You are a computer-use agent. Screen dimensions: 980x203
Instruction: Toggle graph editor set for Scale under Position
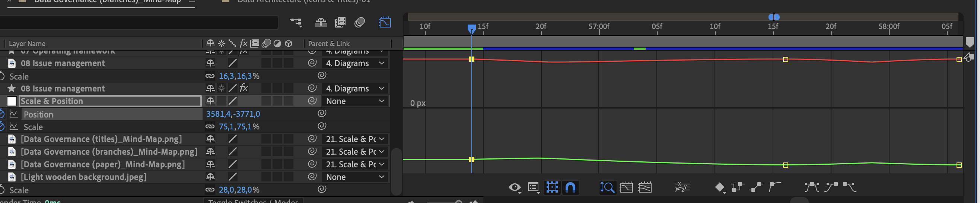click(14, 126)
